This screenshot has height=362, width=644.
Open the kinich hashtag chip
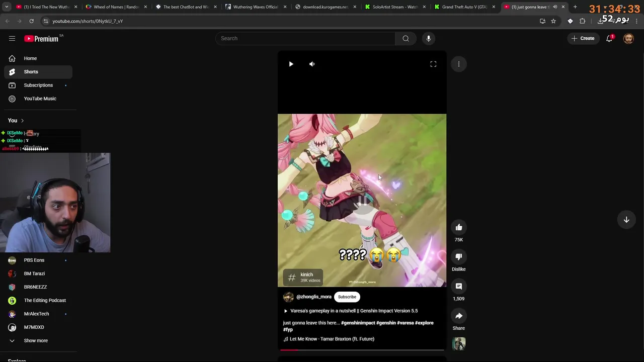click(x=303, y=277)
